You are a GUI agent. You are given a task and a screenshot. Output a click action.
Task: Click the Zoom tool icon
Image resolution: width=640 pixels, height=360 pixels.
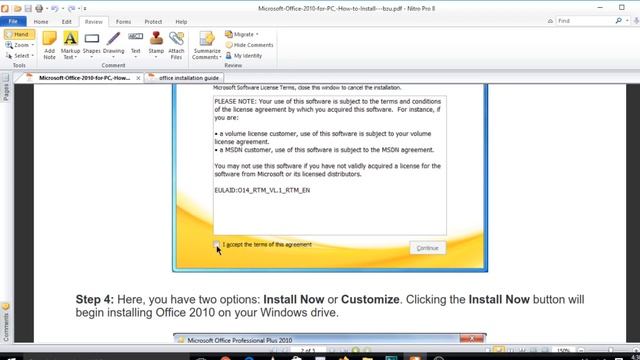(9, 45)
